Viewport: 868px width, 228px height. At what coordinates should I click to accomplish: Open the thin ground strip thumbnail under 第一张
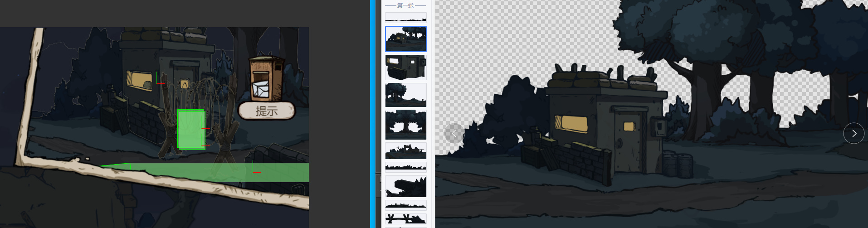click(x=406, y=17)
